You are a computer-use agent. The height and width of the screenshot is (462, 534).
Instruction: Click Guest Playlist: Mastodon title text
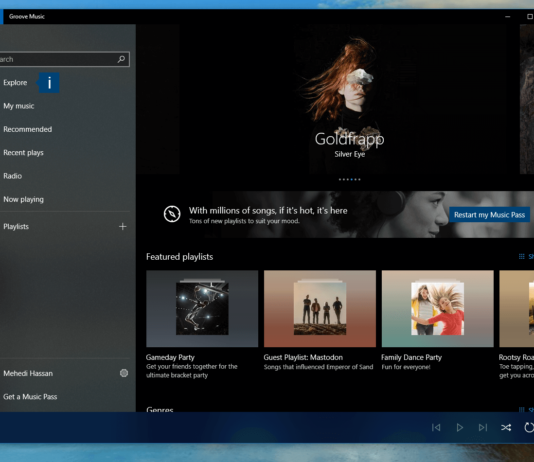coord(303,357)
